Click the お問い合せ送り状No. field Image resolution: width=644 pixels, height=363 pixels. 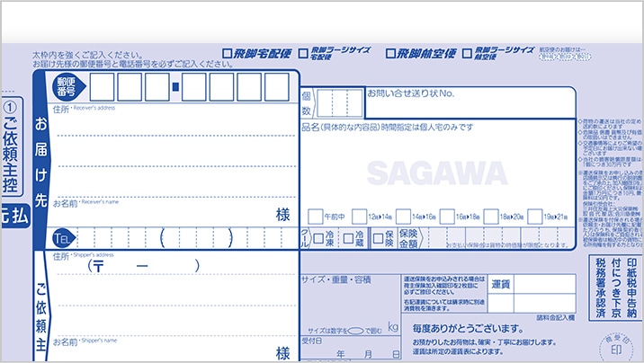point(468,103)
